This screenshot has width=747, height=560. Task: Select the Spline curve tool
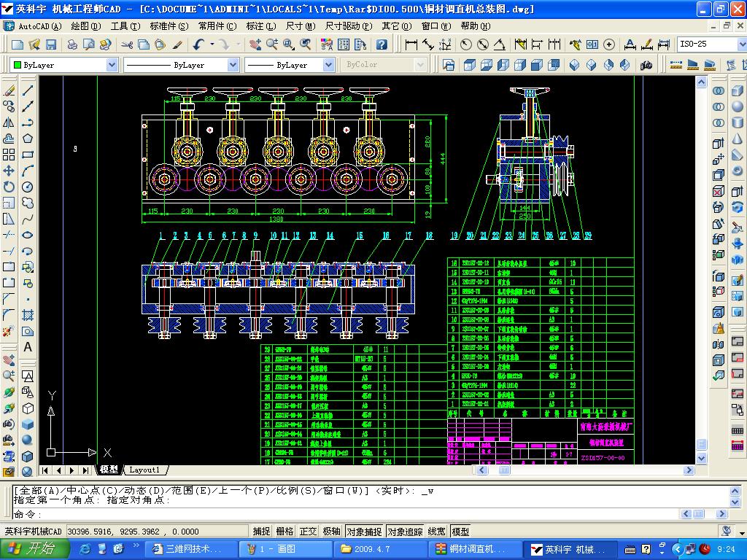(x=28, y=219)
